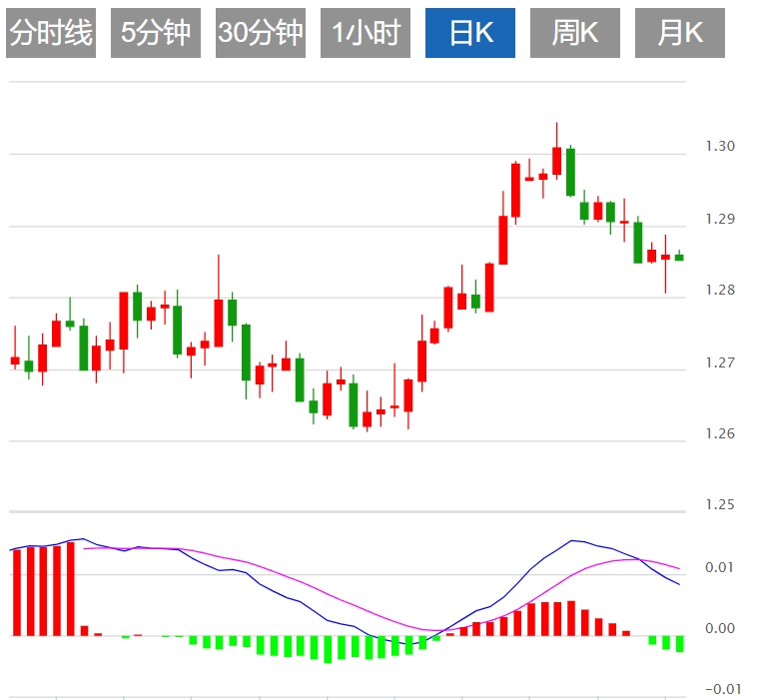This screenshot has height=700, width=759.
Task: Select the 日K daily candlestick tab
Action: click(x=470, y=33)
